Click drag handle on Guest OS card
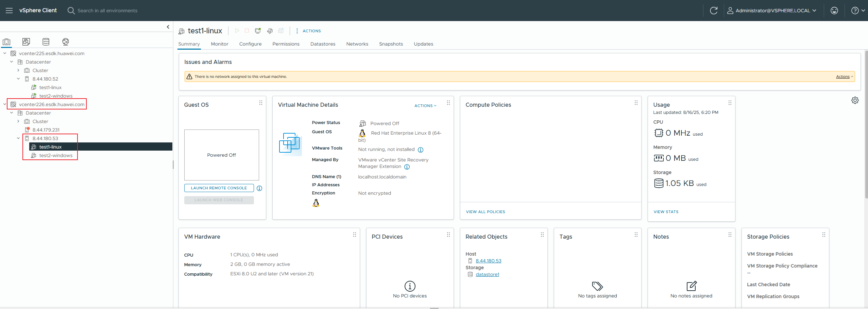This screenshot has height=309, width=868. click(261, 103)
